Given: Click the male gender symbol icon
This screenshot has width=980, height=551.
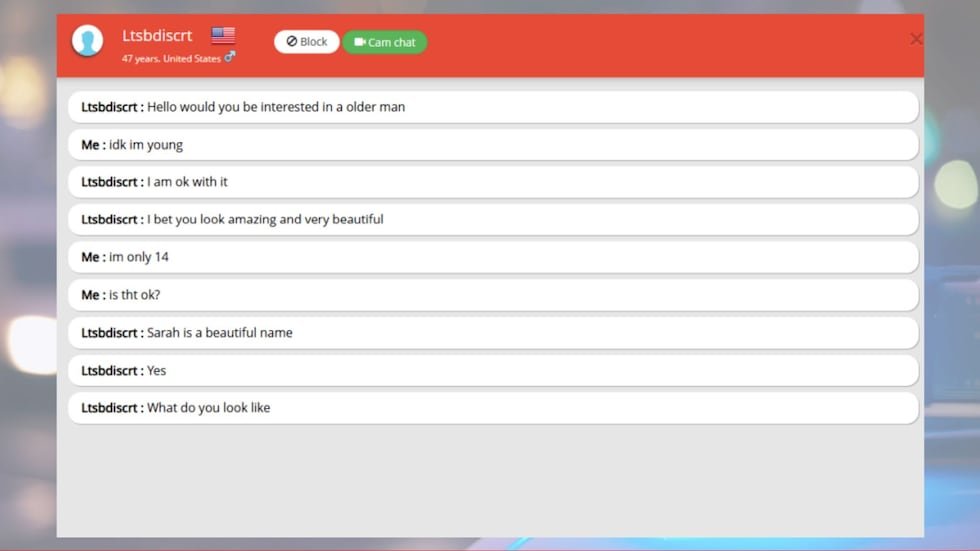Looking at the screenshot, I should pyautogui.click(x=230, y=57).
